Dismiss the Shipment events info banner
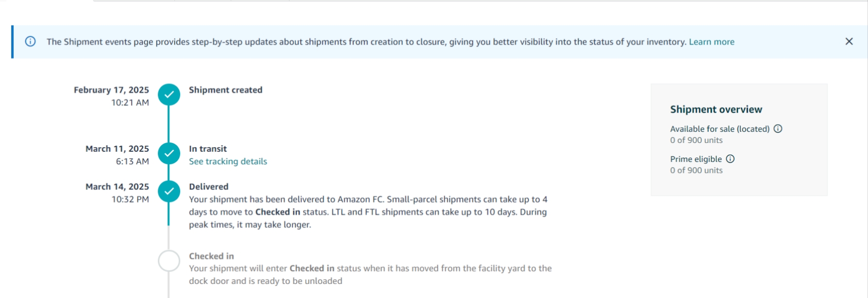Viewport: 868px width, 298px height. [x=849, y=41]
